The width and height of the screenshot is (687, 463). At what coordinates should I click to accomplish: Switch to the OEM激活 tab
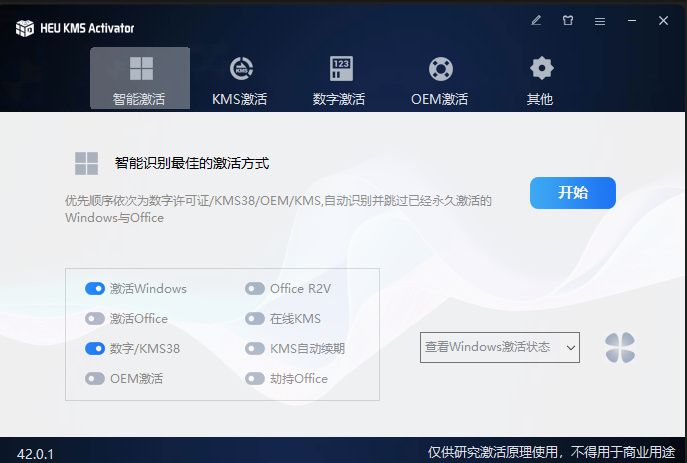(x=440, y=81)
